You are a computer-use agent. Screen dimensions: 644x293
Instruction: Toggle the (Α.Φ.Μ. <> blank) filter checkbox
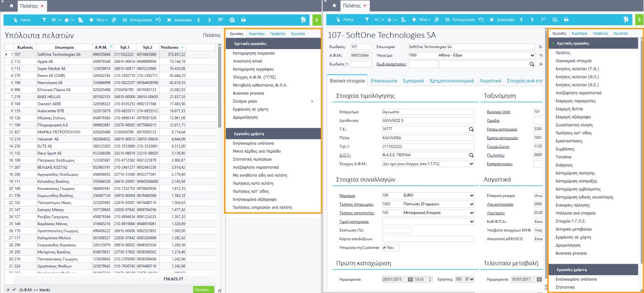click(14, 289)
